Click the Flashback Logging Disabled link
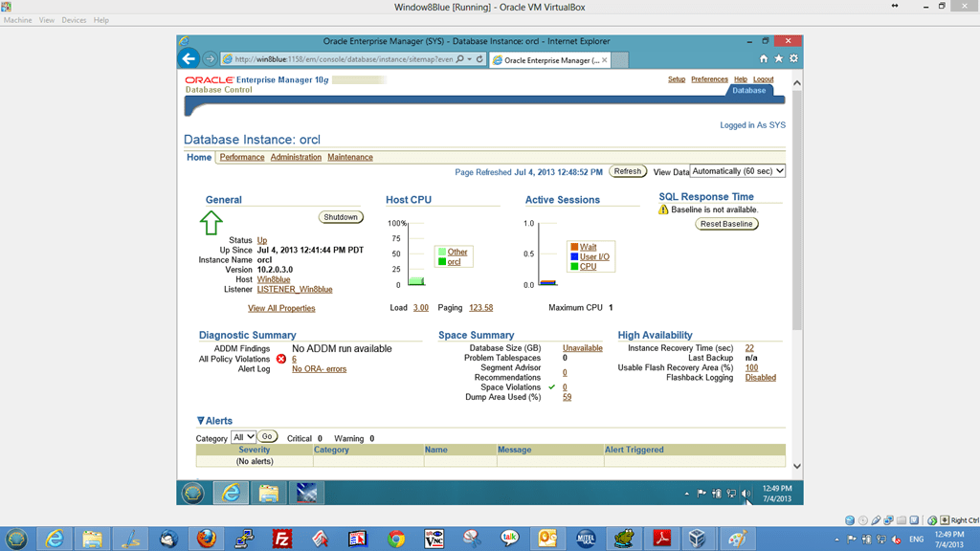The width and height of the screenshot is (980, 551). point(760,378)
